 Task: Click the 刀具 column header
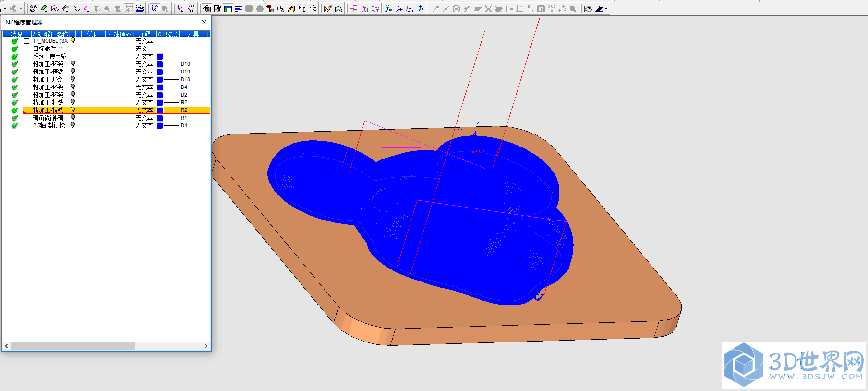tap(193, 34)
